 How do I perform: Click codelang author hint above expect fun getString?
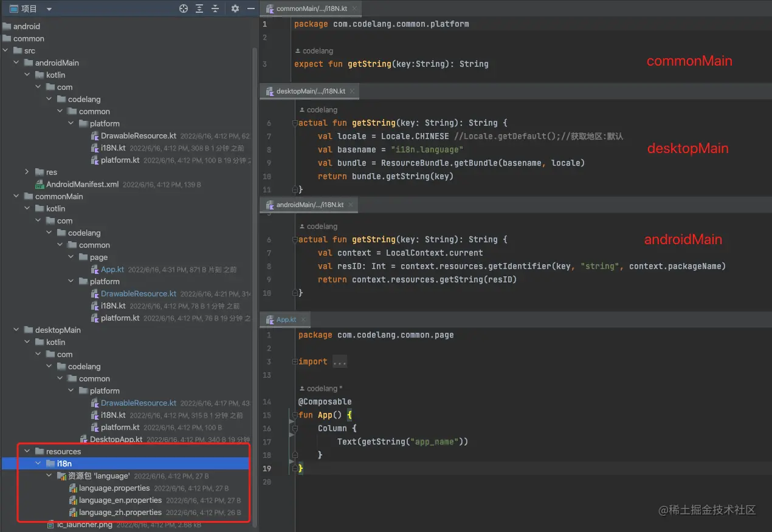[314, 52]
